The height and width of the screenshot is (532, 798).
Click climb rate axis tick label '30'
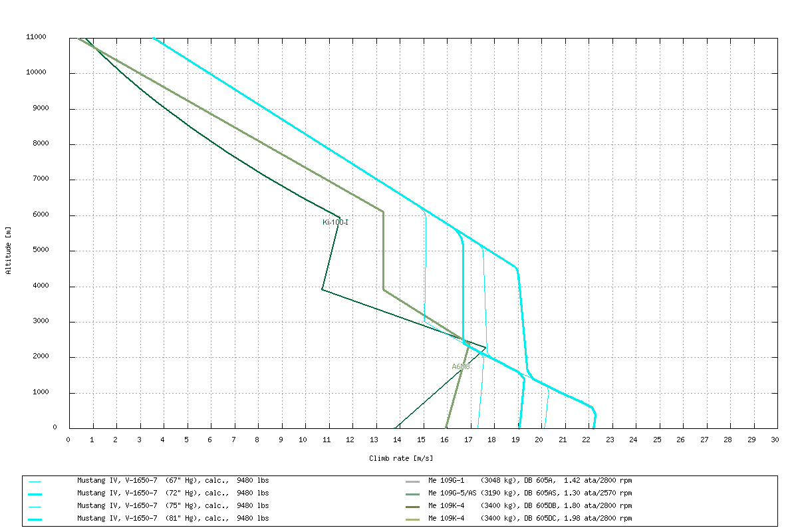(775, 440)
